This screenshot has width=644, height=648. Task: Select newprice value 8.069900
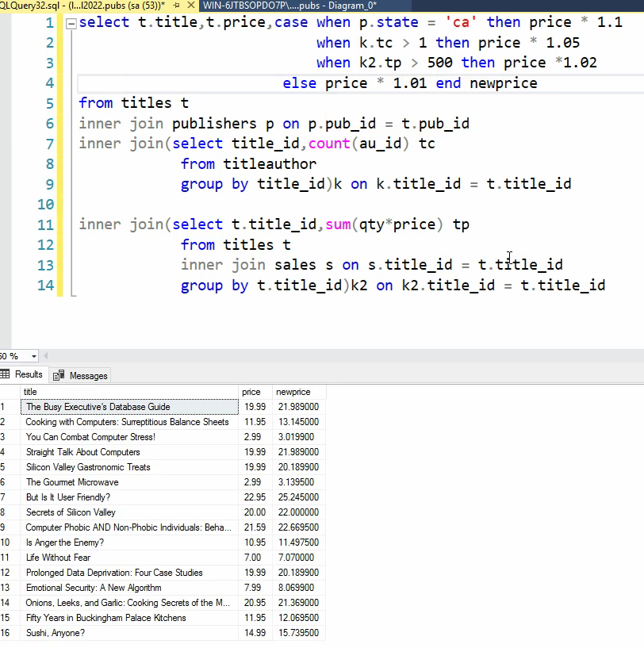coord(299,588)
